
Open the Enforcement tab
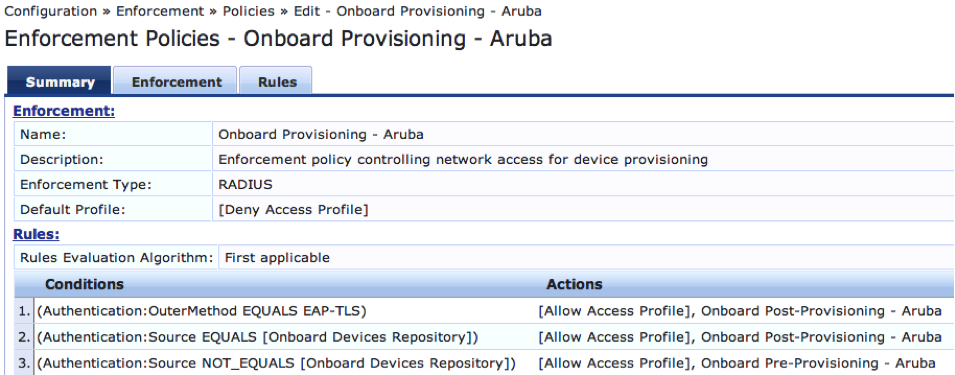(x=176, y=81)
